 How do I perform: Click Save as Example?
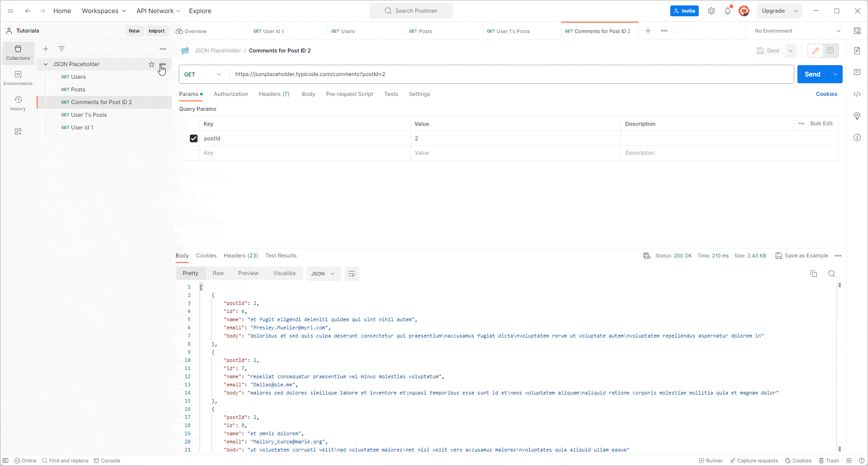coord(802,256)
